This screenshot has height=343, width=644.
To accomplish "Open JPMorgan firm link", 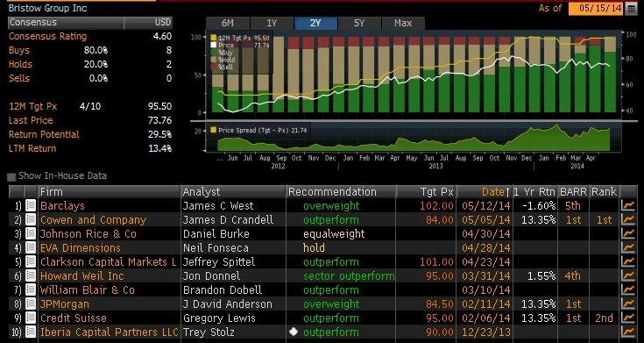I will pyautogui.click(x=65, y=304).
